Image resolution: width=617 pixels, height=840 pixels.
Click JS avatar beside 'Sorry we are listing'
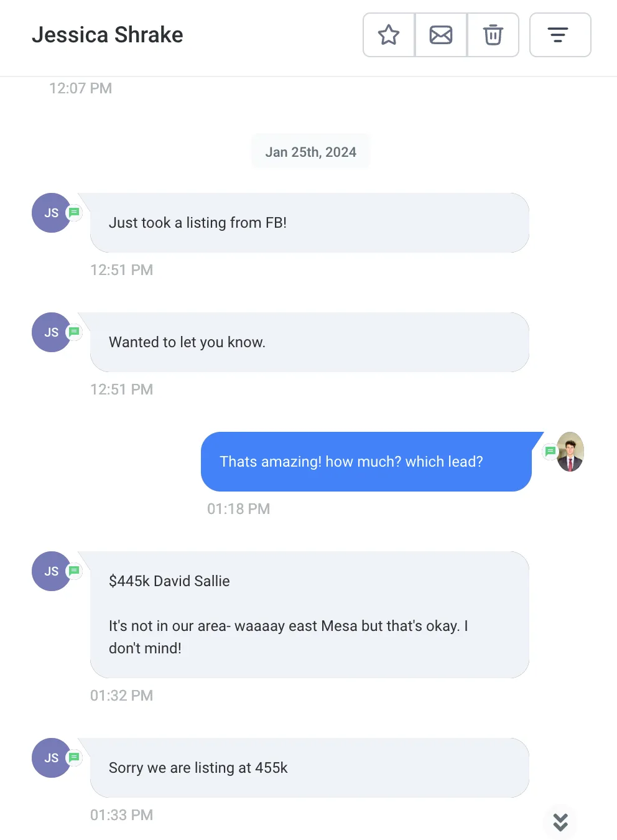(x=51, y=758)
